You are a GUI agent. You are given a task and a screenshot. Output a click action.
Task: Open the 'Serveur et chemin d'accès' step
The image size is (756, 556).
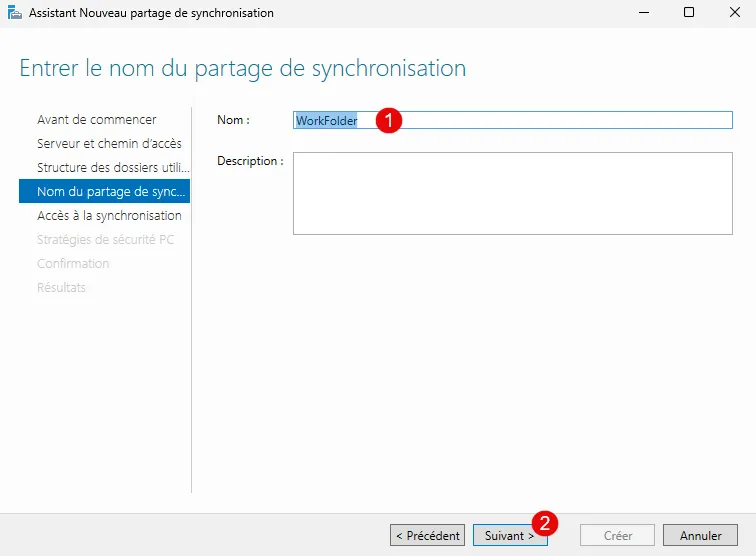tap(108, 143)
